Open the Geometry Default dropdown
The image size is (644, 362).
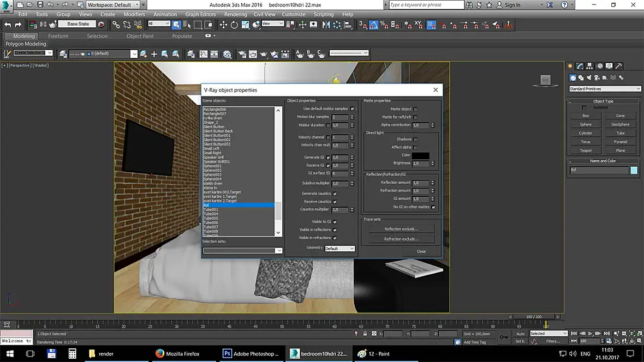click(339, 249)
